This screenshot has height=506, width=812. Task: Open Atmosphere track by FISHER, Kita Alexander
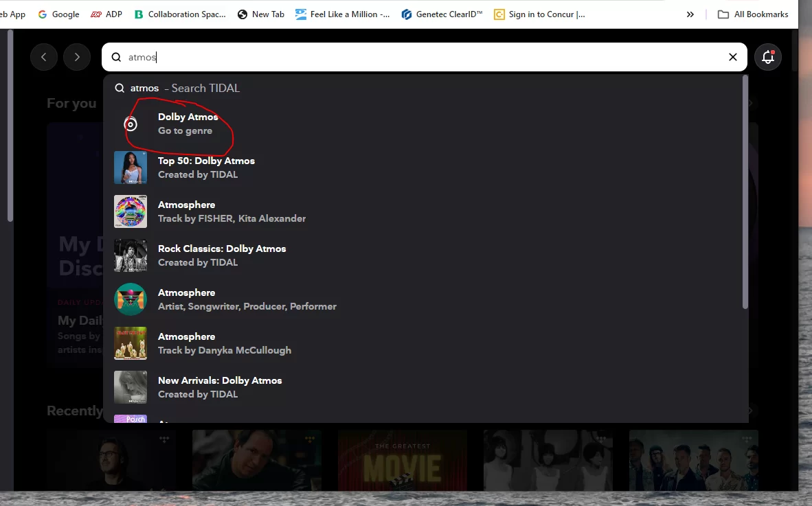(425, 211)
